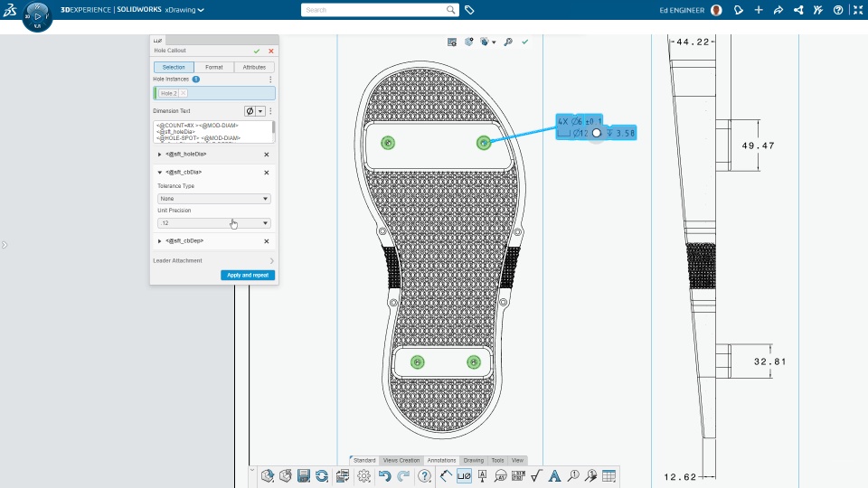The width and height of the screenshot is (868, 488).
Task: Switch to Tools toolbar tab
Action: point(497,460)
